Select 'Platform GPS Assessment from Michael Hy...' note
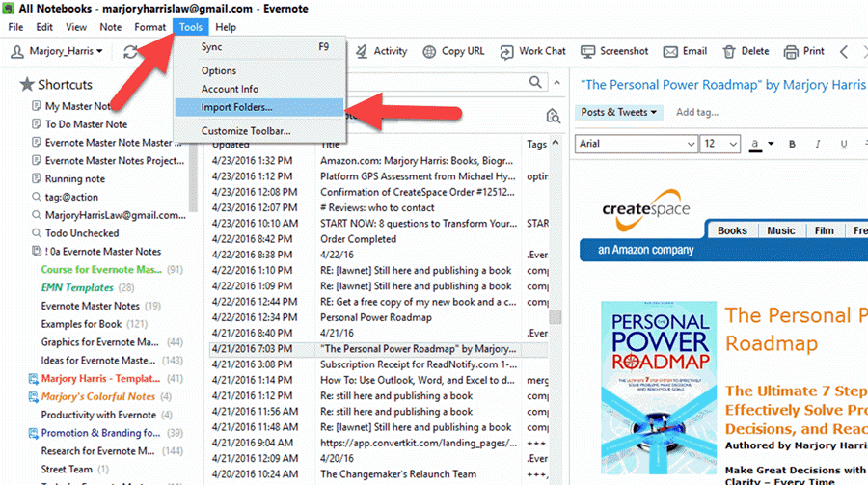This screenshot has height=485, width=868. point(418,176)
